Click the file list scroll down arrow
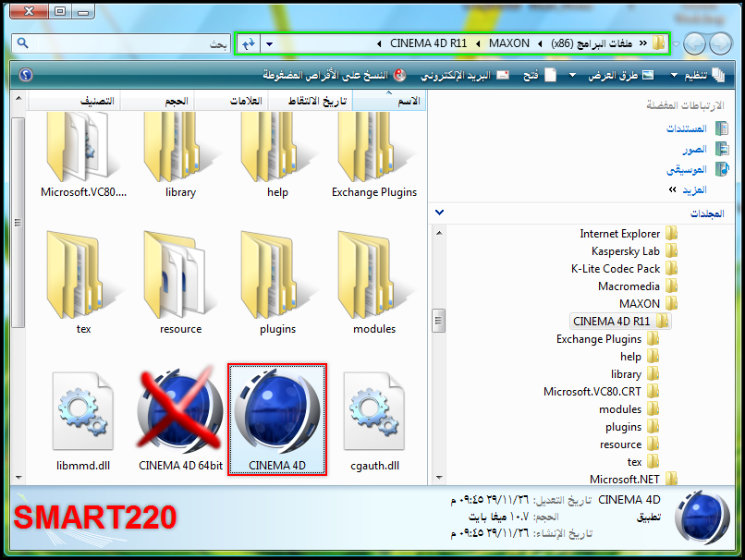The image size is (745, 560). pos(18,478)
